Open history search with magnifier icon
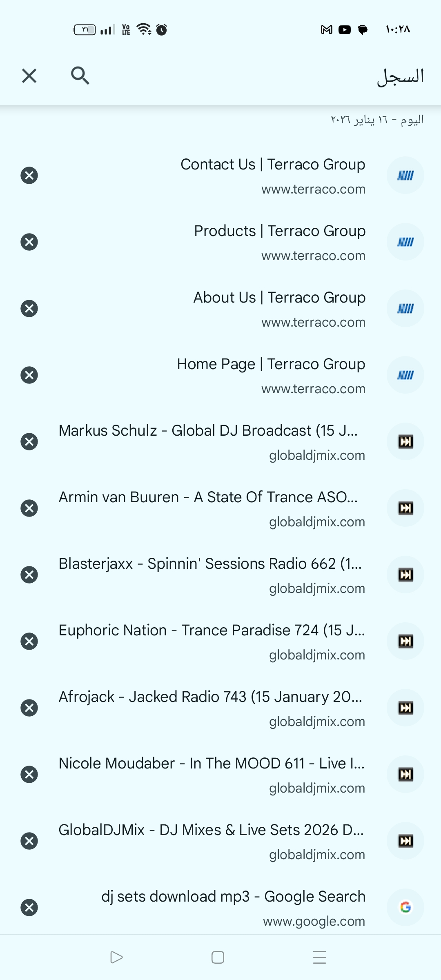The image size is (441, 980). pyautogui.click(x=80, y=76)
